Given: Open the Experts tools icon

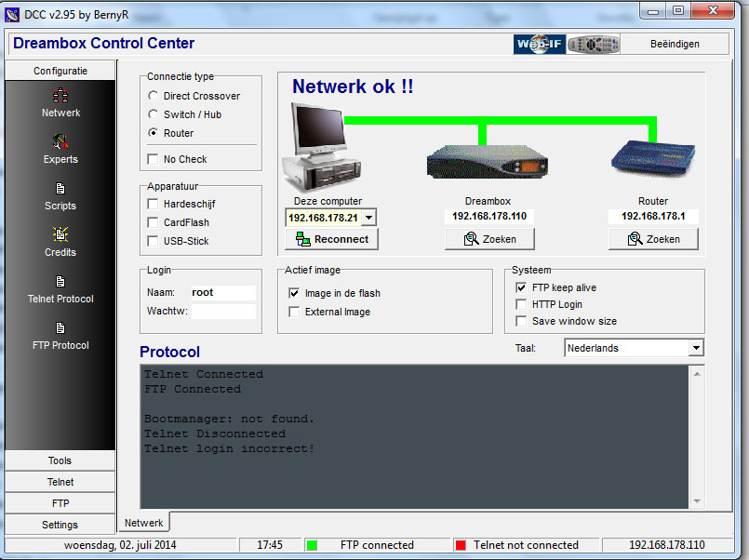Looking at the screenshot, I should [x=60, y=141].
